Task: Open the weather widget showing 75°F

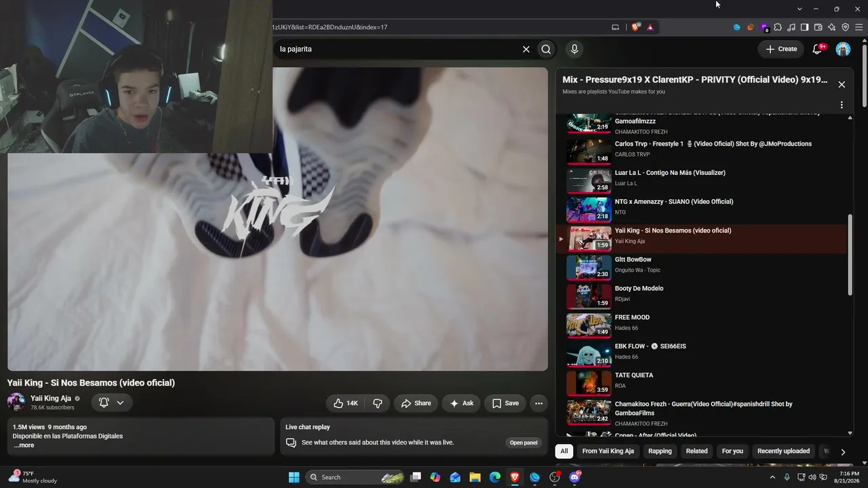Action: pos(34,477)
